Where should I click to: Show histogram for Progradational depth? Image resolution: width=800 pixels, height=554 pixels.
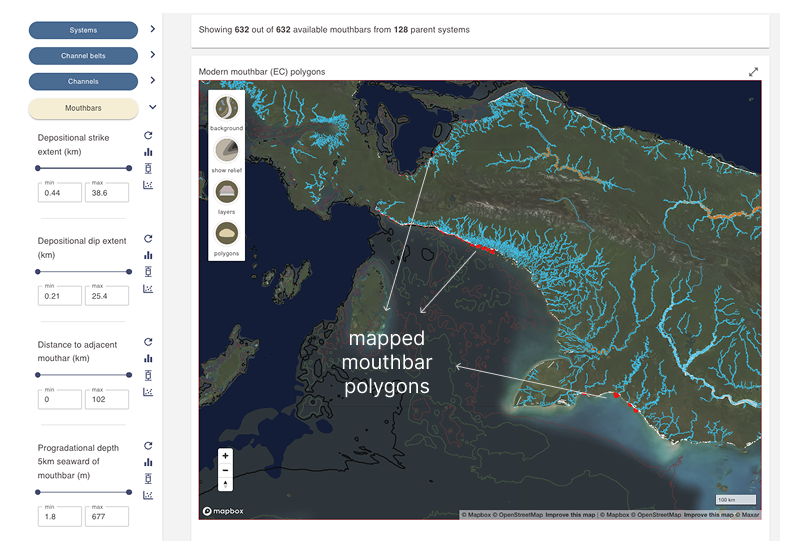(x=148, y=462)
